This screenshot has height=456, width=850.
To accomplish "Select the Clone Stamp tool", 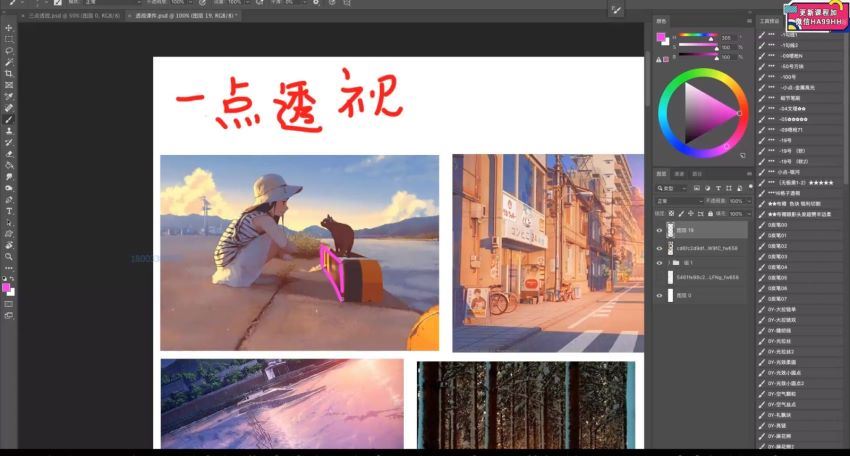I will tap(9, 131).
